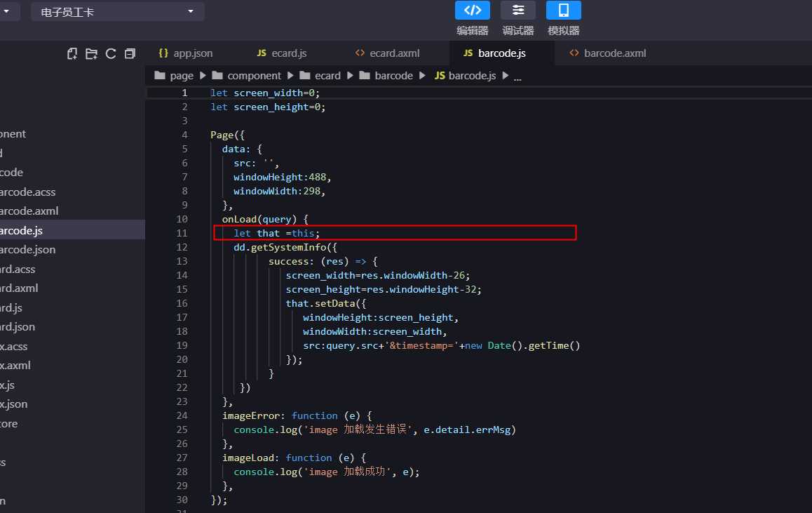
Task: Click the 'image 加载发生错误' console.log line
Action: pos(375,429)
